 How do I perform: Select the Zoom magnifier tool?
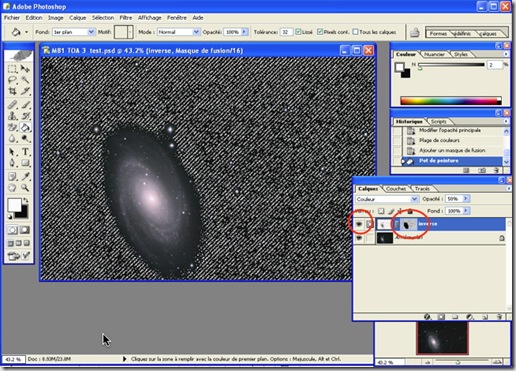pyautogui.click(x=25, y=188)
